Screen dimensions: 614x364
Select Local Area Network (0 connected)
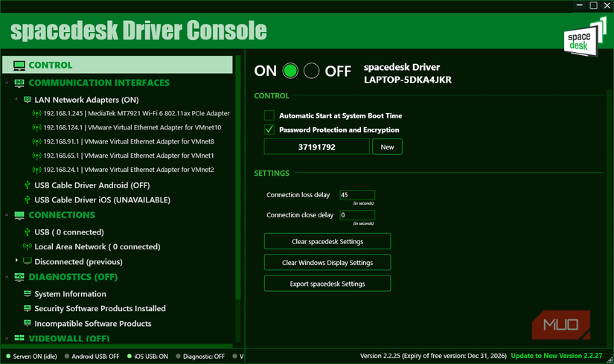[x=97, y=247]
